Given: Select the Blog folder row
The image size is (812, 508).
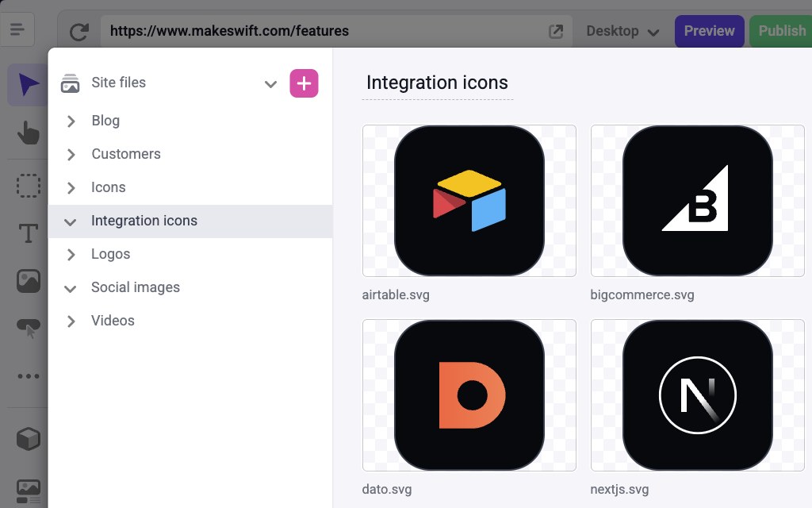Looking at the screenshot, I should point(190,121).
